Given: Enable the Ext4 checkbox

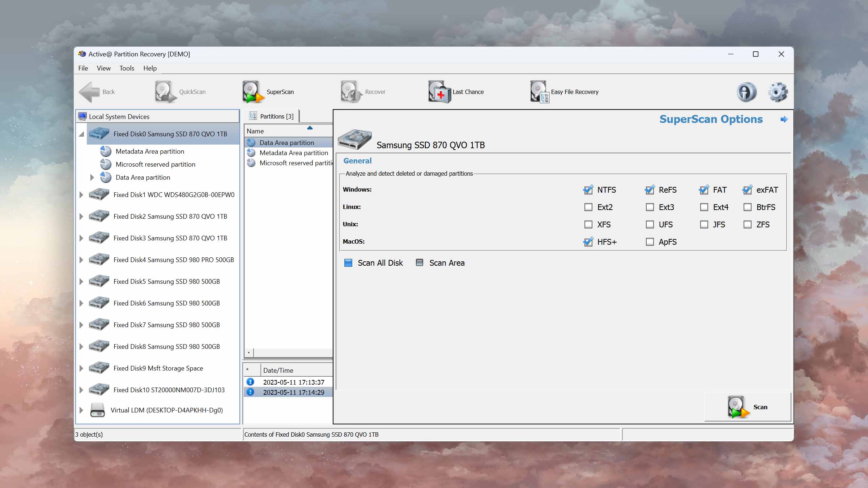Looking at the screenshot, I should tap(704, 207).
